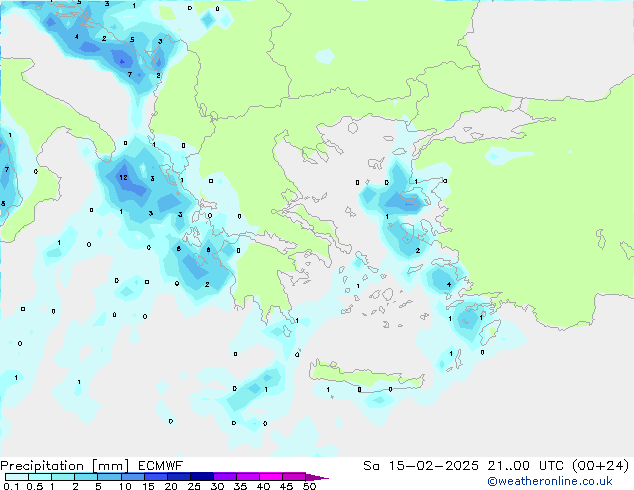This screenshot has height=490, width=634.
Task: Click the legend label '0.5'
Action: point(35,486)
